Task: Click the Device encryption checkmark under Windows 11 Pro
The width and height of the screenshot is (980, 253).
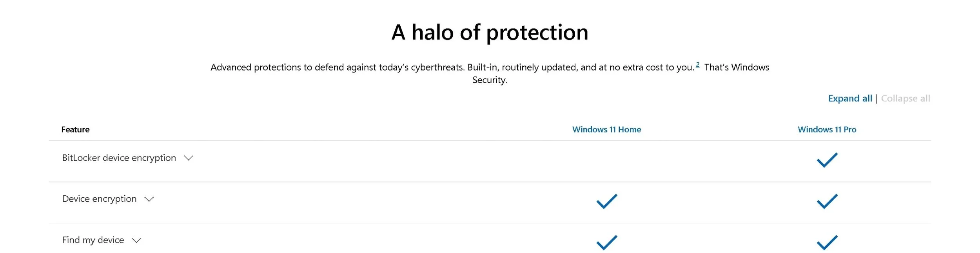Action: (x=827, y=201)
